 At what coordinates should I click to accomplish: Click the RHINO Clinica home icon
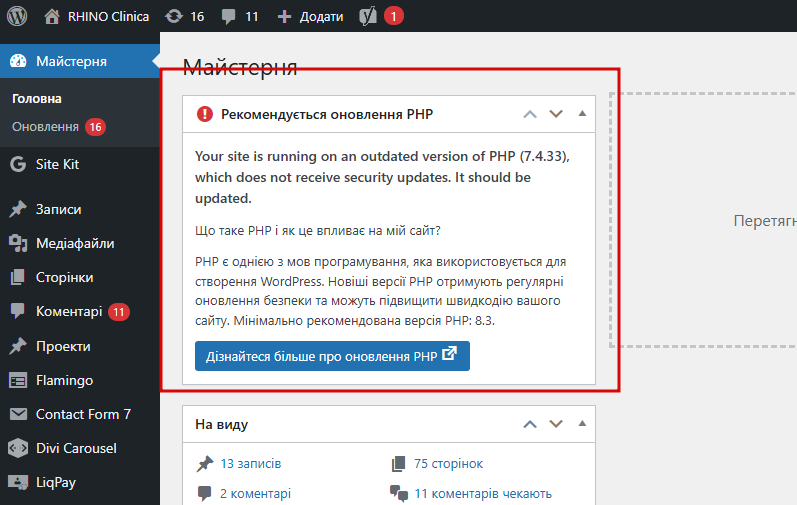tap(53, 16)
